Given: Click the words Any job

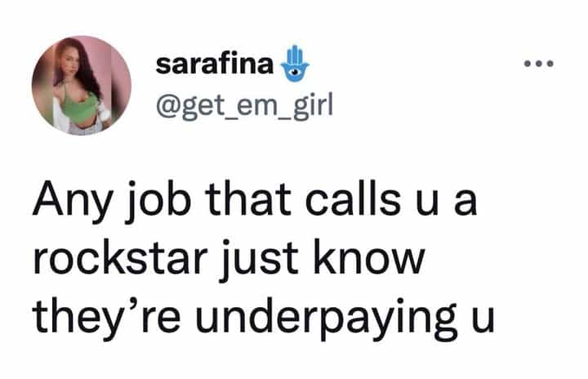Looking at the screenshot, I should (x=113, y=202).
